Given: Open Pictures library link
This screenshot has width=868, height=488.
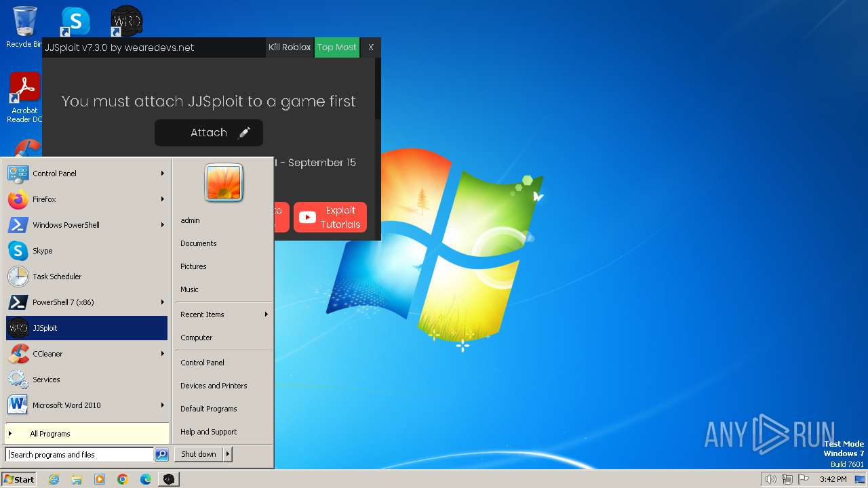Looking at the screenshot, I should tap(224, 266).
